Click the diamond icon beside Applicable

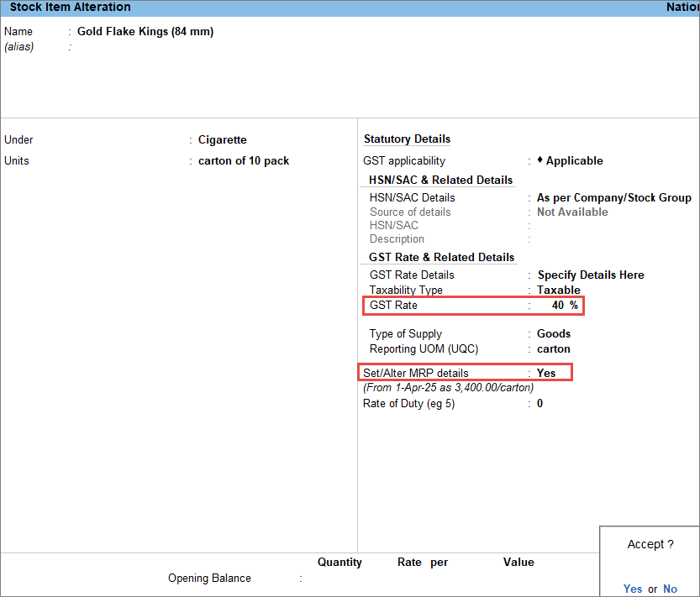click(x=541, y=161)
